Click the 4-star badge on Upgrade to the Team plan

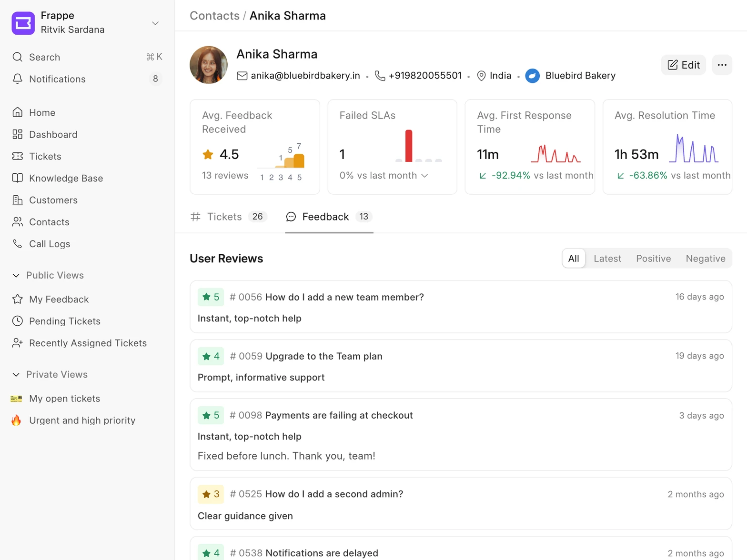211,356
